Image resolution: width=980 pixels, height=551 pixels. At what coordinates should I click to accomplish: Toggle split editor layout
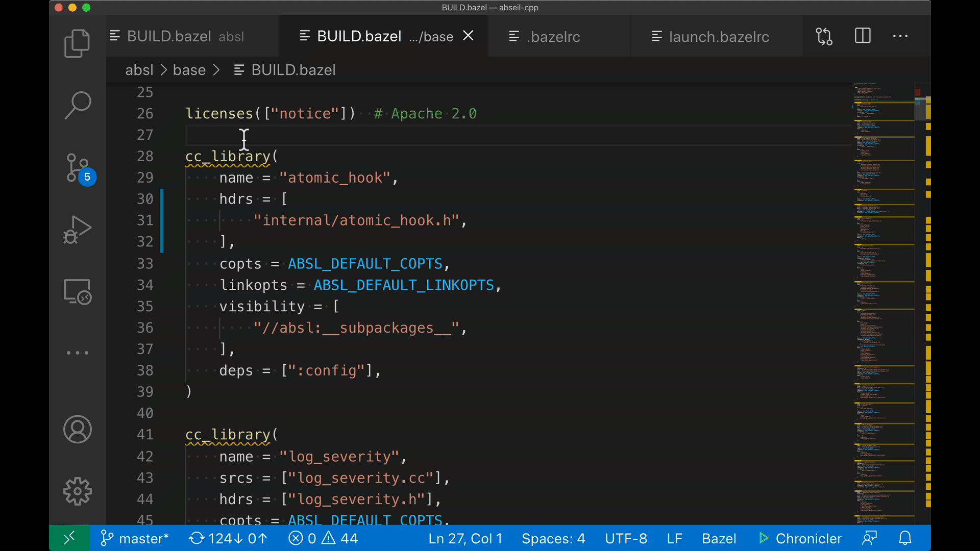pos(863,36)
